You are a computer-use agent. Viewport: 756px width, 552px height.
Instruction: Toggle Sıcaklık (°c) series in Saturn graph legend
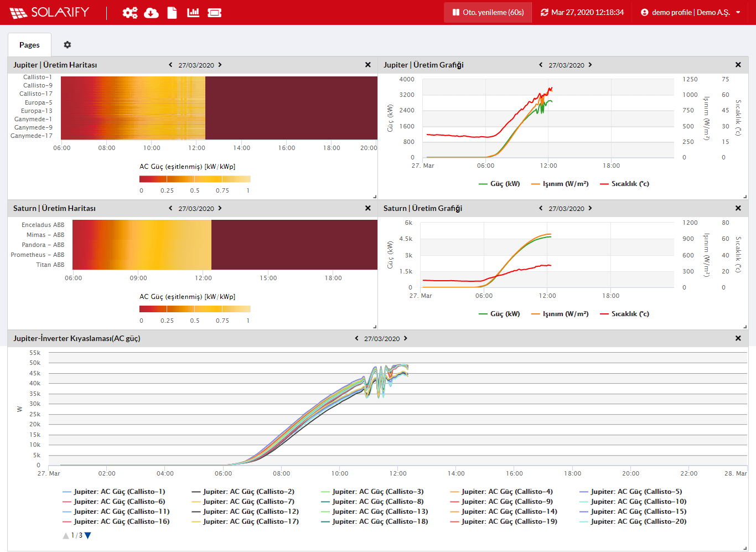click(625, 314)
